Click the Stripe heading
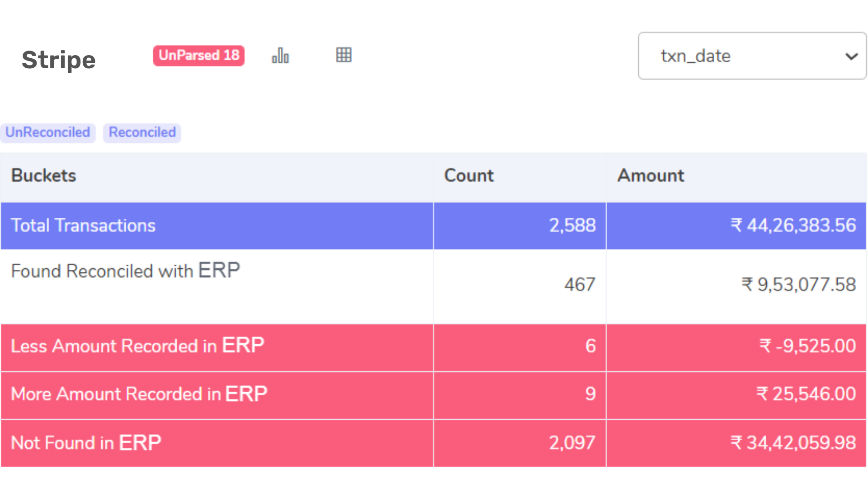 tap(59, 59)
